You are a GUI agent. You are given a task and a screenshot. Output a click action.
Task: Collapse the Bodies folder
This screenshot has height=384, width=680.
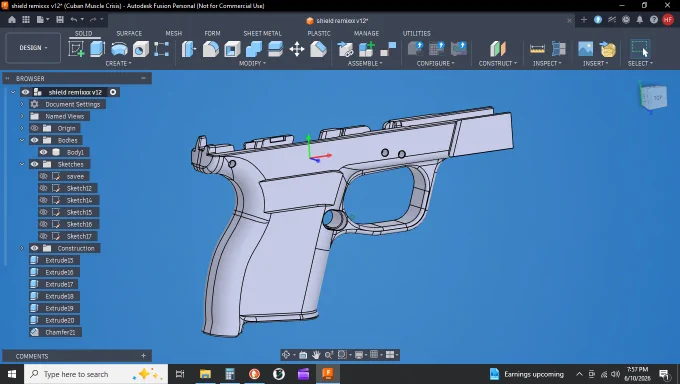[22, 140]
